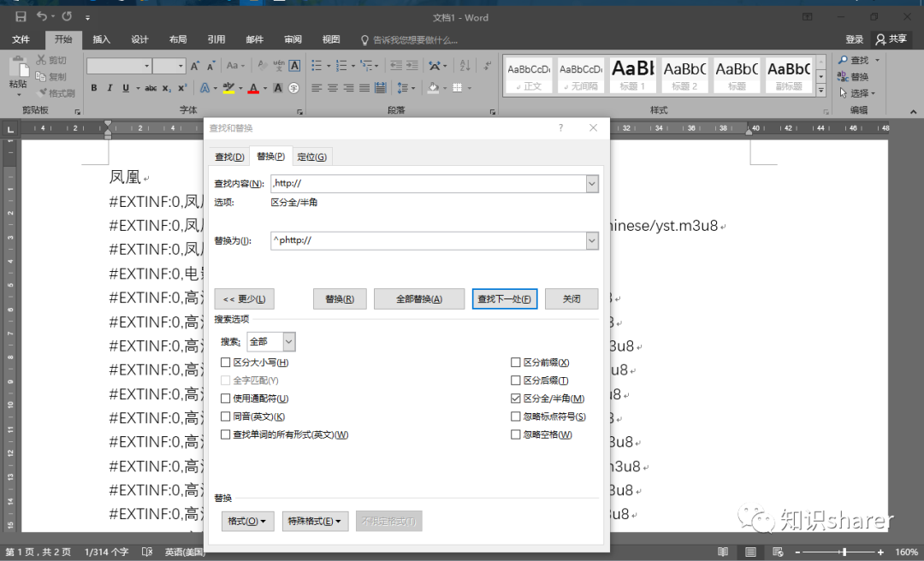Viewport: 924px width, 561px height.
Task: Apply strikethrough abc formatting
Action: coord(151,88)
